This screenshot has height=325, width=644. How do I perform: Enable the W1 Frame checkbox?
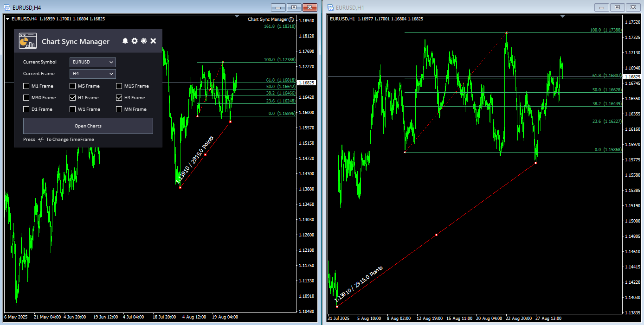tap(73, 109)
